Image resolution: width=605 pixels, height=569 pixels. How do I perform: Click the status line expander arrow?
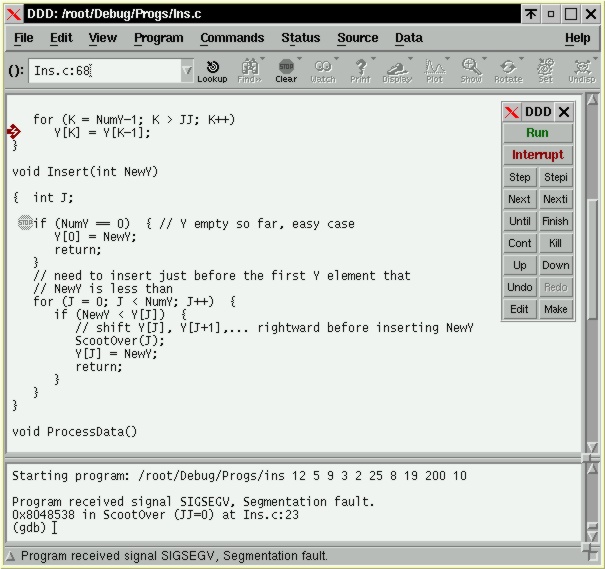(11, 556)
